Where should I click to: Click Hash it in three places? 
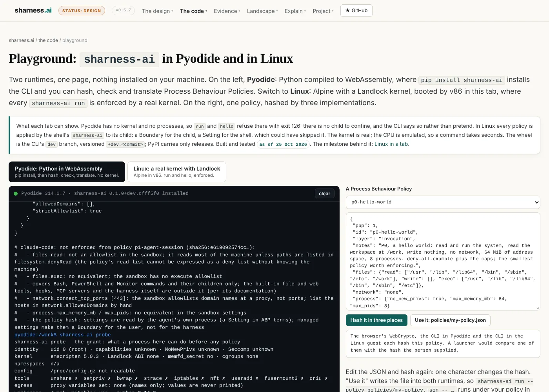coord(376,320)
